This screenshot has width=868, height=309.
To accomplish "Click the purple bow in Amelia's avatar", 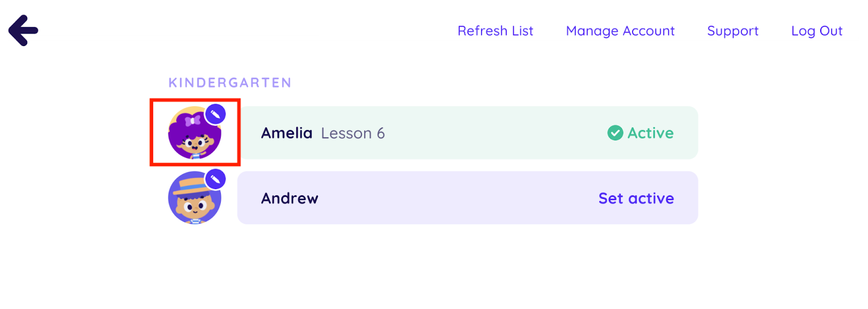I will click(193, 120).
